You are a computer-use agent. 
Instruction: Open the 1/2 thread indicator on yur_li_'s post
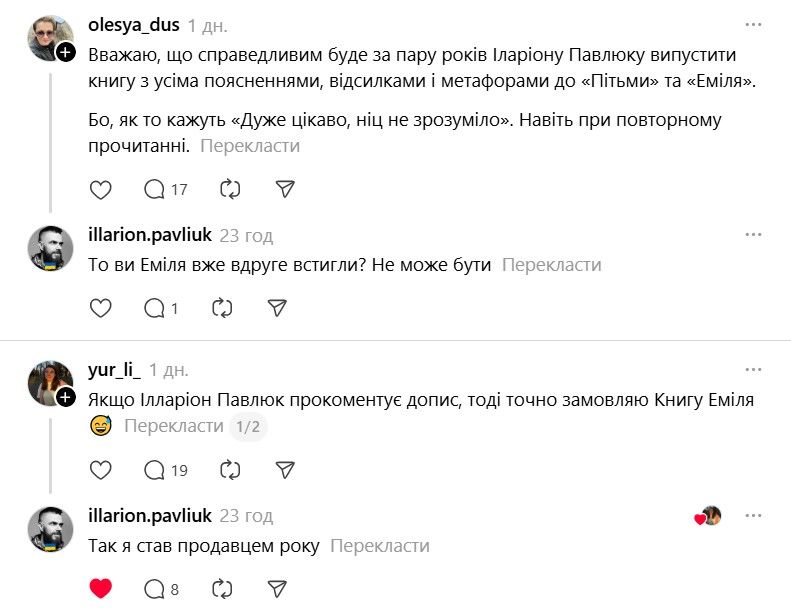click(248, 427)
